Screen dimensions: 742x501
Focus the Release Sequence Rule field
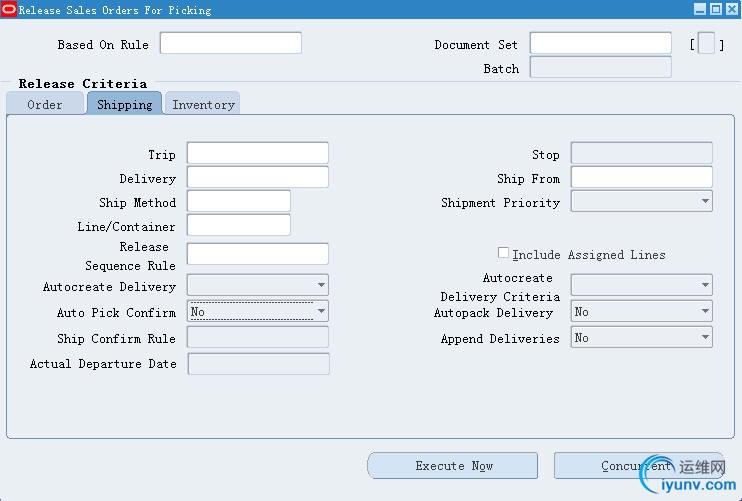pyautogui.click(x=258, y=254)
